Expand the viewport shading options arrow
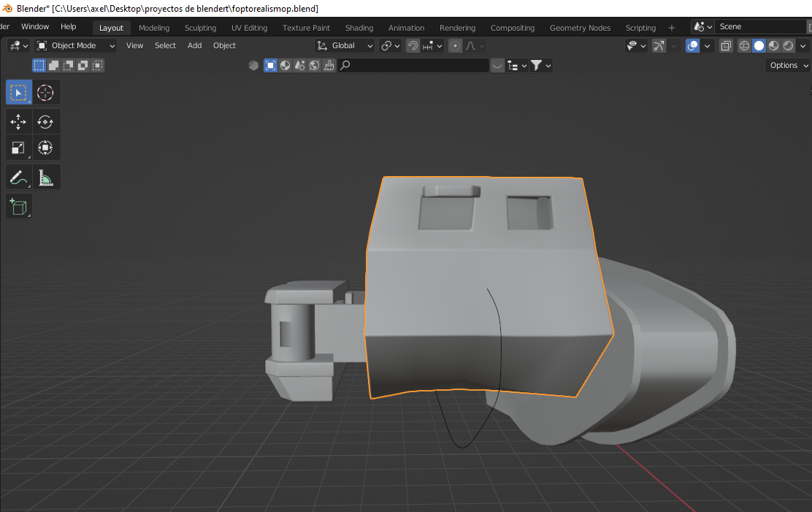The width and height of the screenshot is (812, 512). coord(803,45)
